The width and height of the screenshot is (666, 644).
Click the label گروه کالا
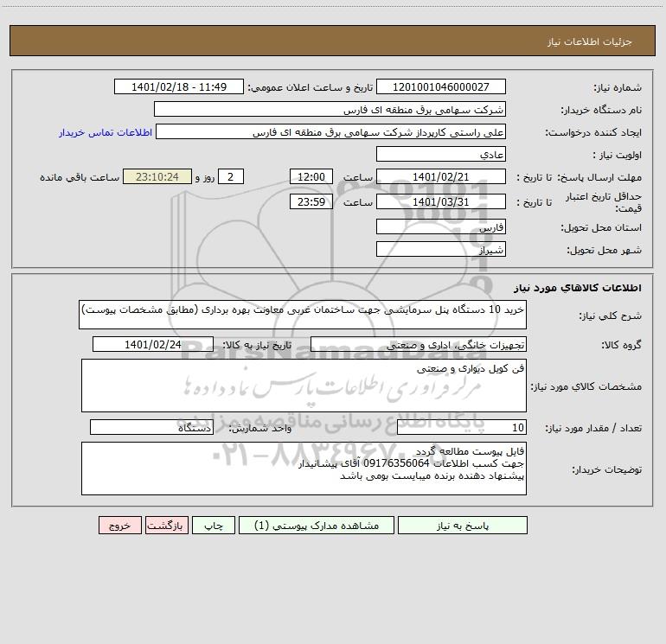[x=621, y=345]
